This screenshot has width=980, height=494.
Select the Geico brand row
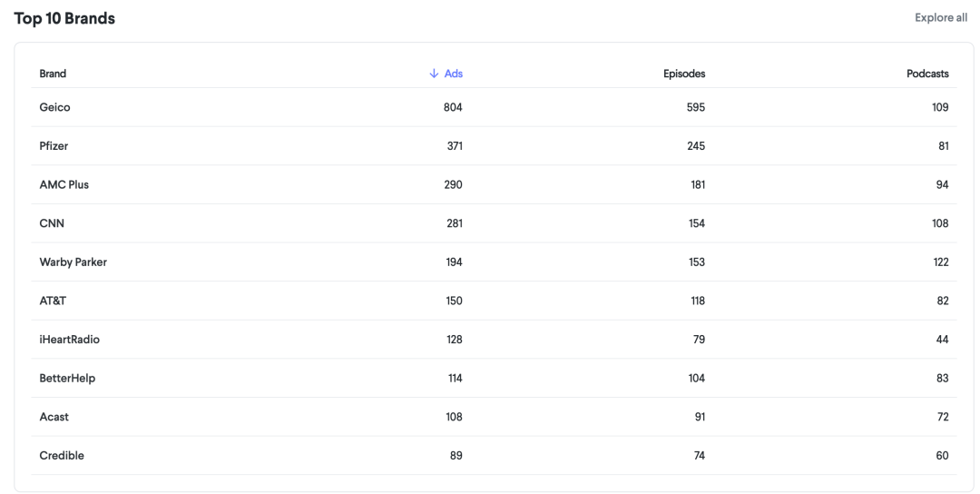coord(494,107)
